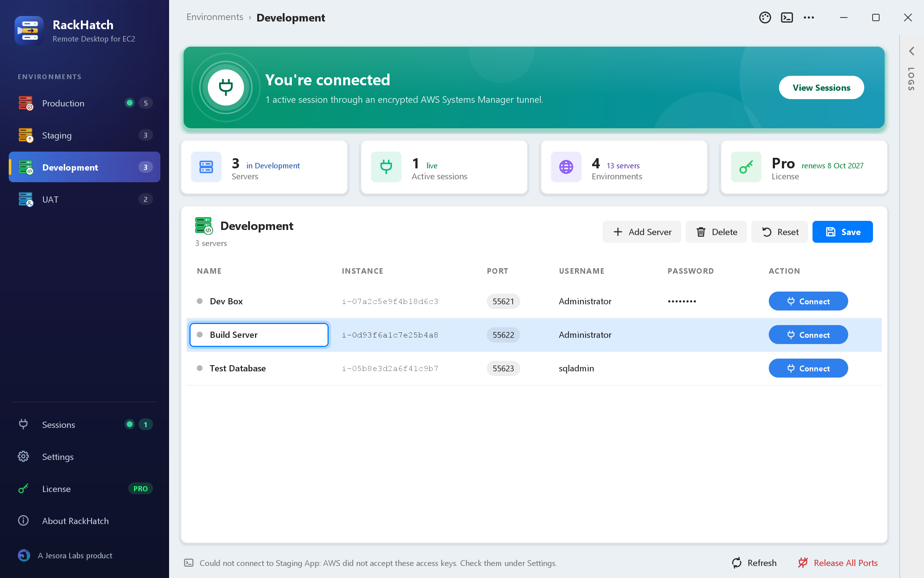The width and height of the screenshot is (924, 578).
Task: Connect to Test Database
Action: [x=808, y=368]
